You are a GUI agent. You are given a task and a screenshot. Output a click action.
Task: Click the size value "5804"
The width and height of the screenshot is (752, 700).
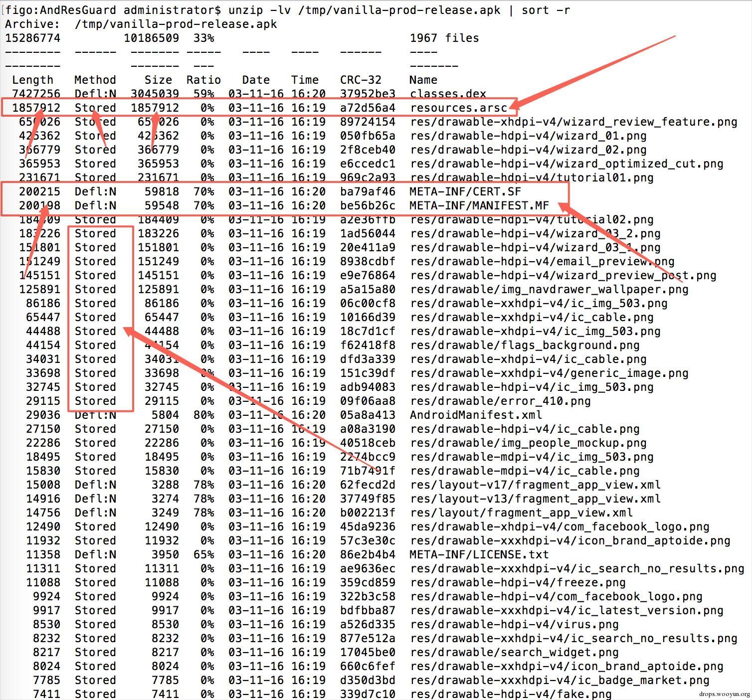pyautogui.click(x=165, y=415)
